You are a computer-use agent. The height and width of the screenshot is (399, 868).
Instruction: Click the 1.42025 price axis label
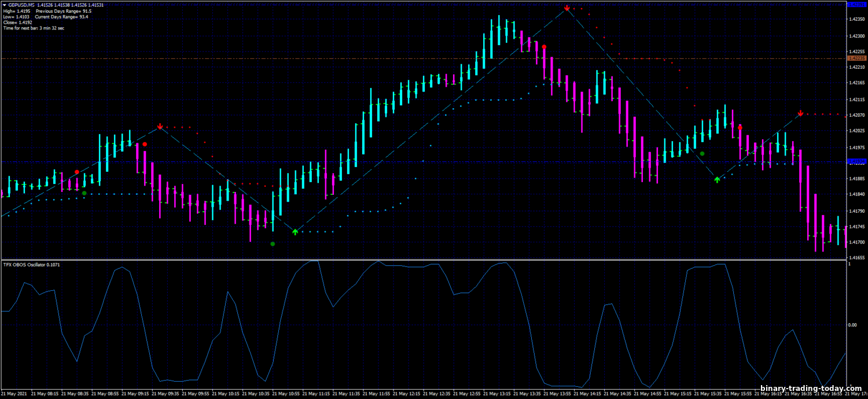[857, 131]
